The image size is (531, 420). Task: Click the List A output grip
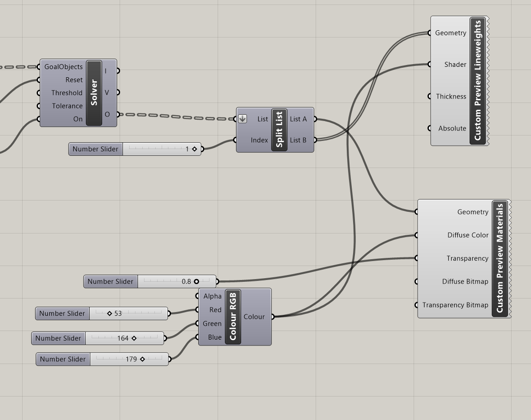coord(315,119)
